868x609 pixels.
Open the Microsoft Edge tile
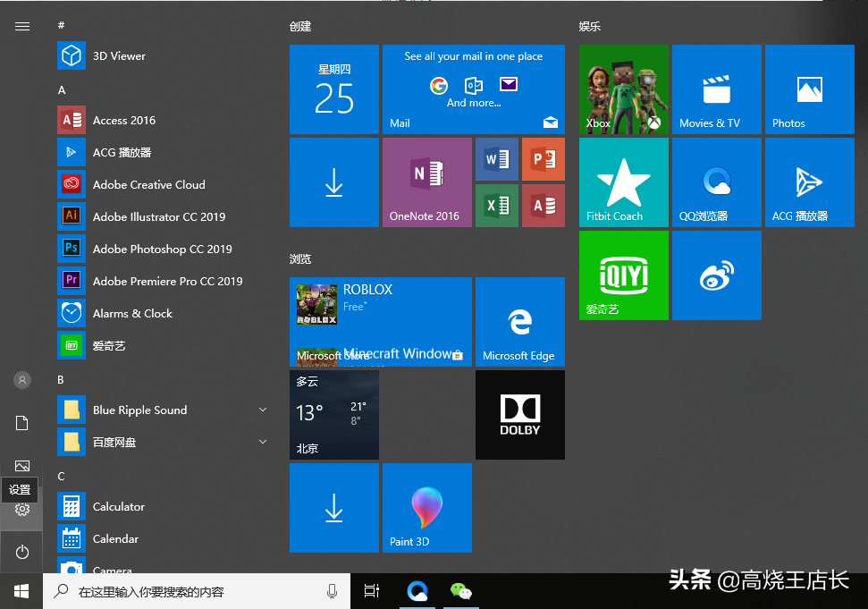coord(520,322)
